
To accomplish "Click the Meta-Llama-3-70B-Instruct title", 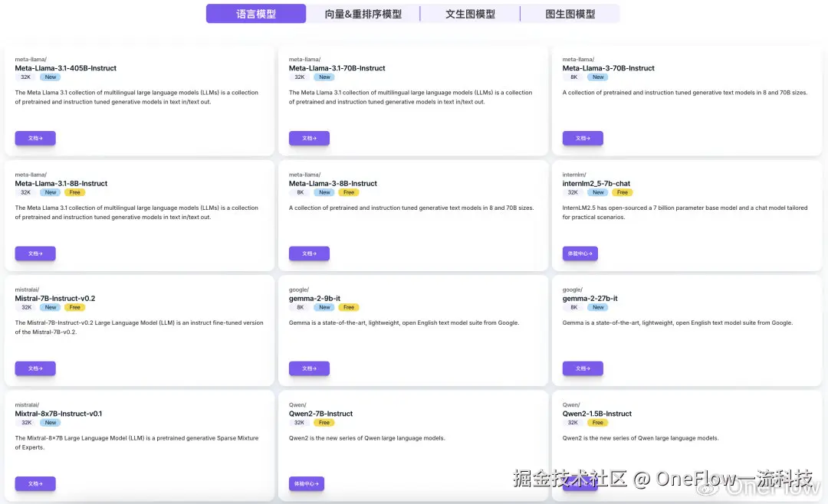I will tap(608, 68).
